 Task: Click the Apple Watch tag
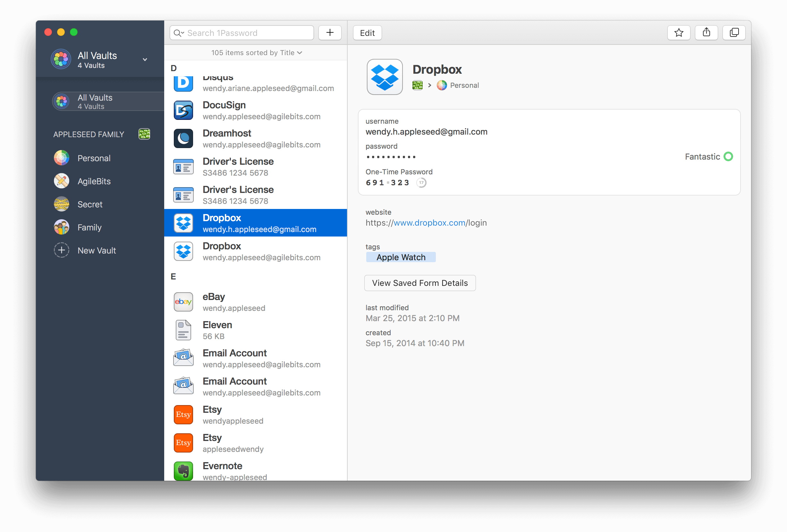(x=401, y=257)
